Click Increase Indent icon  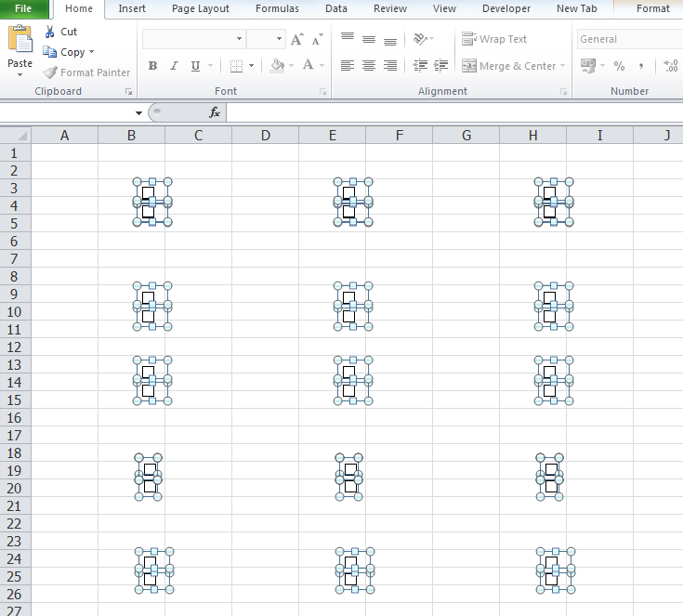(440, 66)
